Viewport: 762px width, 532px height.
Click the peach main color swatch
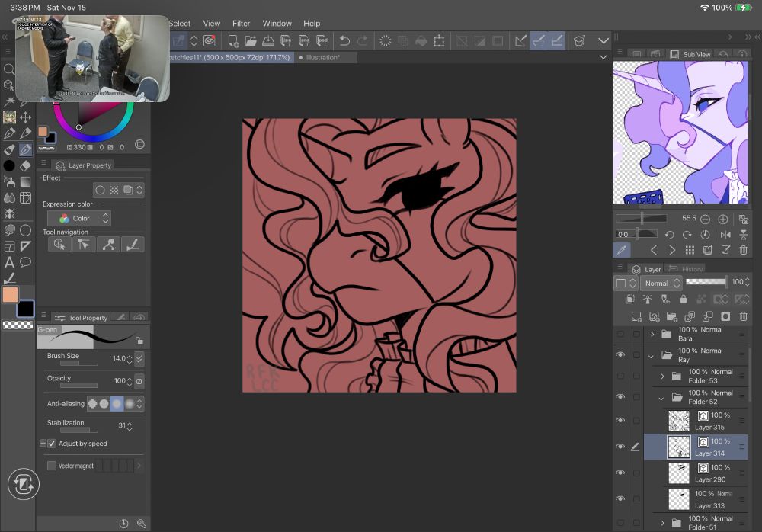tap(10, 295)
